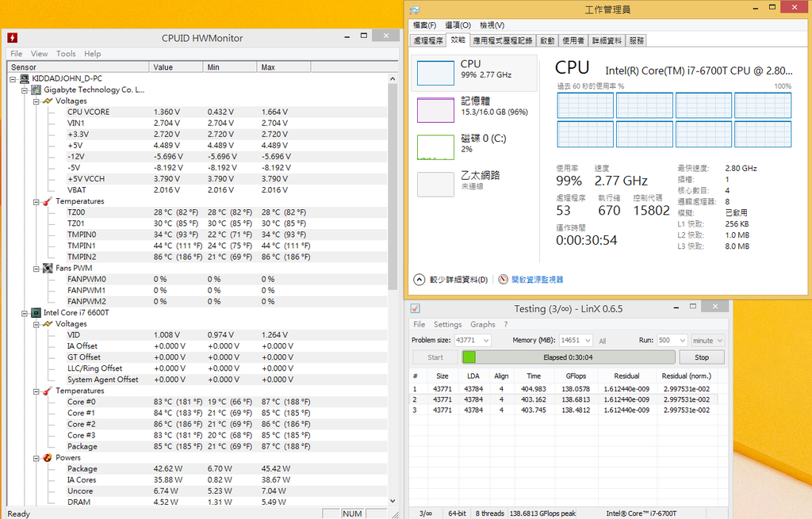Click HWMonitor vertical scrollbar down arrow
The width and height of the screenshot is (812, 519).
click(x=392, y=501)
